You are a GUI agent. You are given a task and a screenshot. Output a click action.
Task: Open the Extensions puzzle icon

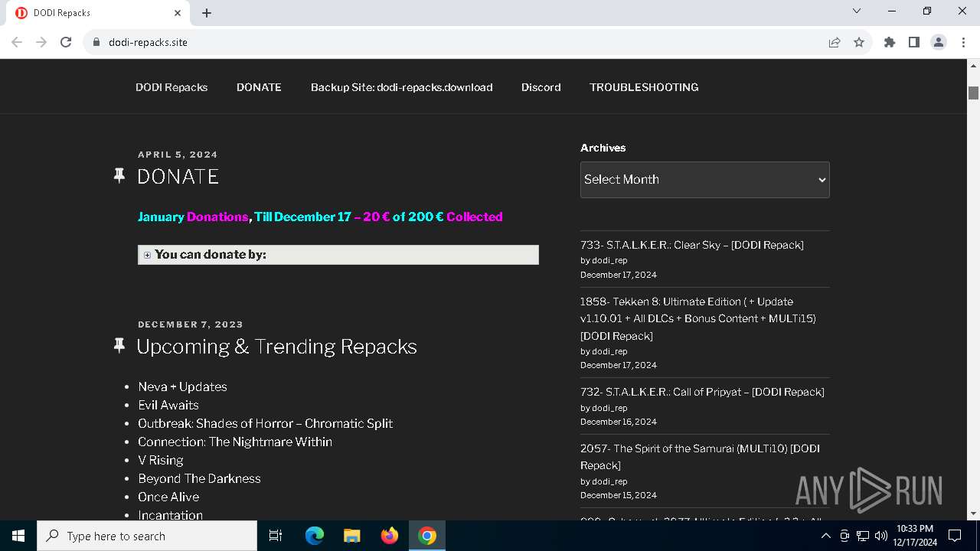coord(889,42)
